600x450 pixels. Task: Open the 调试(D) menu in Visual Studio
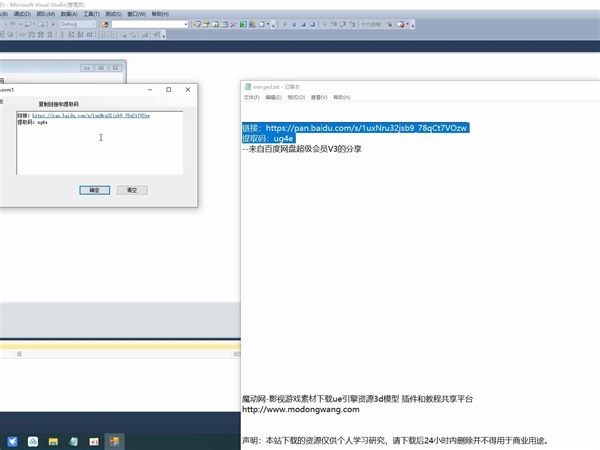pyautogui.click(x=22, y=14)
